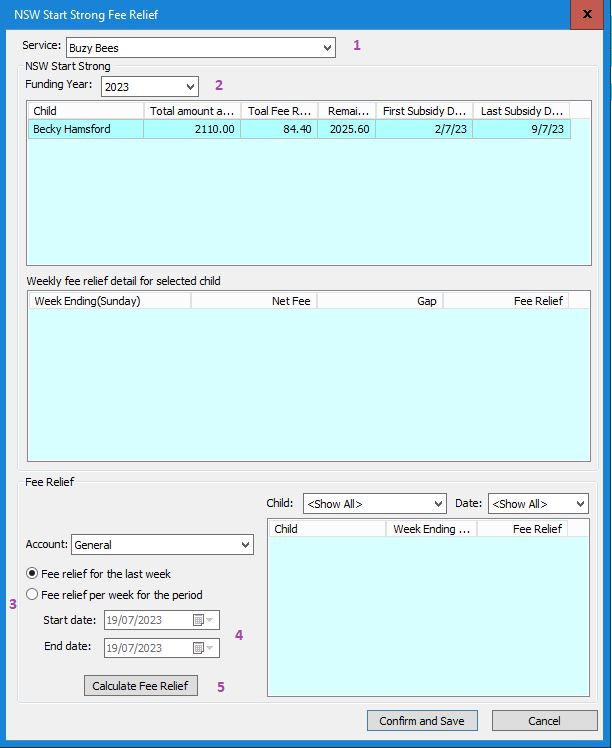The height and width of the screenshot is (748, 612).
Task: Click the Total amount column header
Action: tap(191, 111)
